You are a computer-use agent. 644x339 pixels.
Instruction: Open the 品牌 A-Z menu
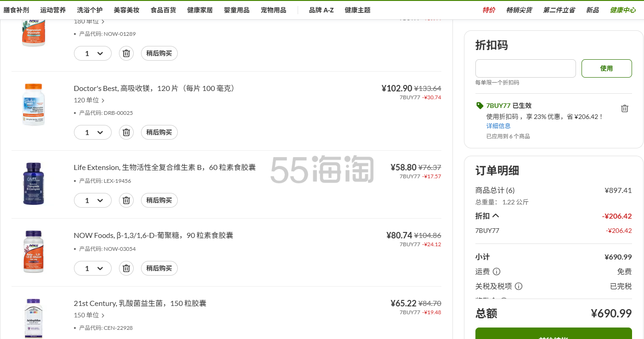tap(322, 10)
